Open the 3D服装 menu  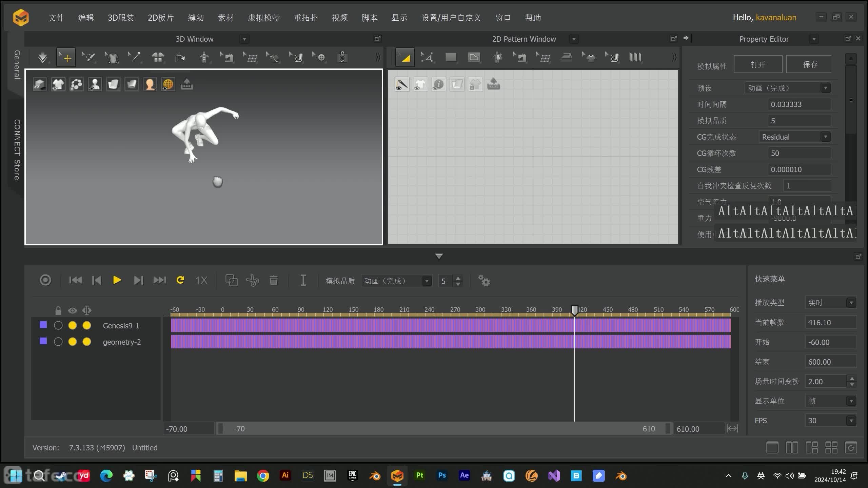pos(121,18)
